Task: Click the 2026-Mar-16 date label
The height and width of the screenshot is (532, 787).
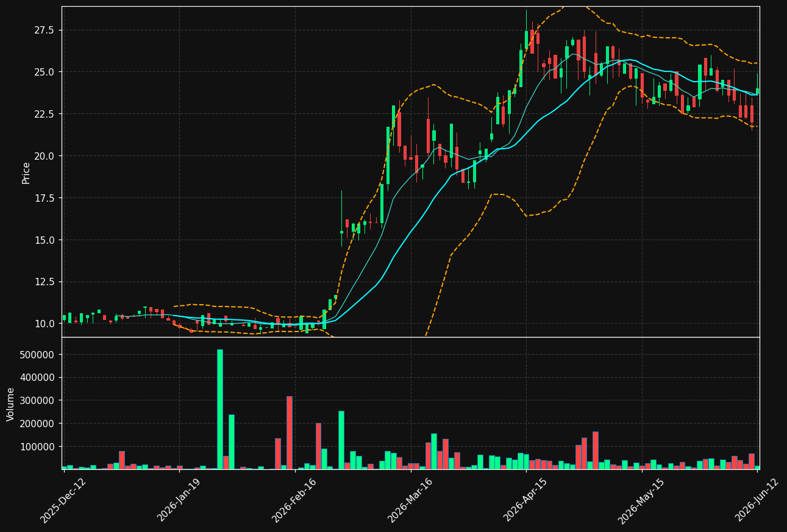Action: (x=410, y=500)
